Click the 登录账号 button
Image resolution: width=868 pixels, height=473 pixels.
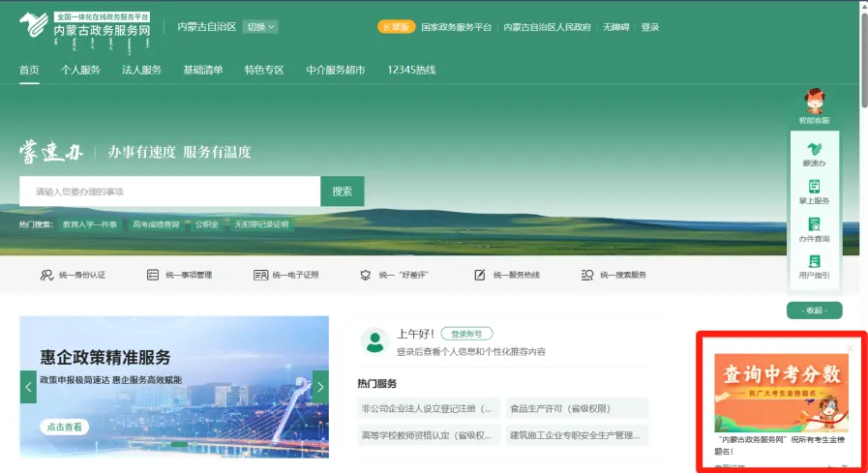coord(466,334)
